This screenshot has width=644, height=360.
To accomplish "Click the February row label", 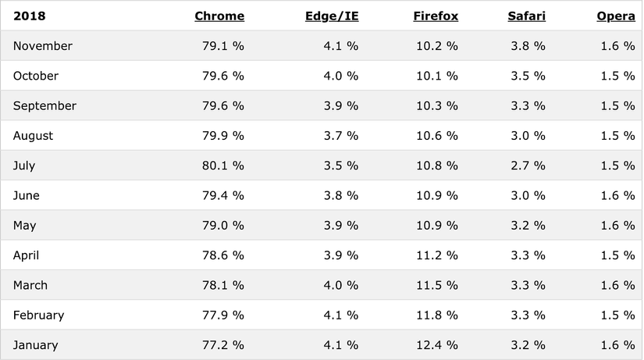I will click(39, 315).
